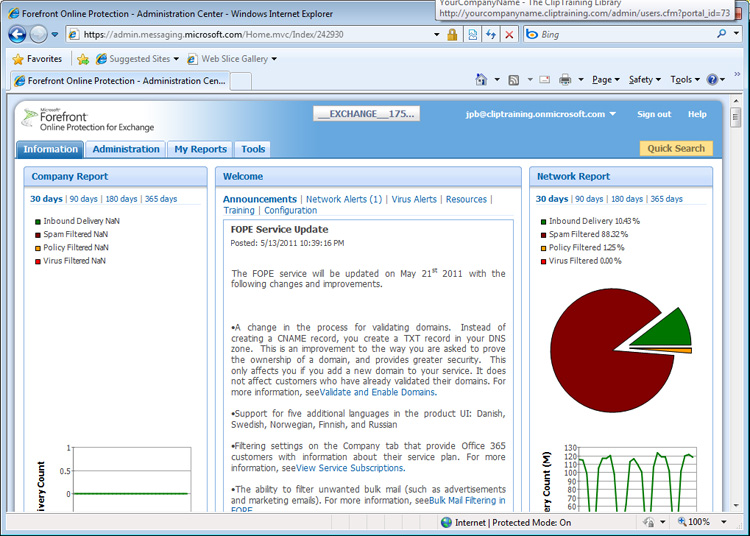Click the Quick Search button

point(676,148)
